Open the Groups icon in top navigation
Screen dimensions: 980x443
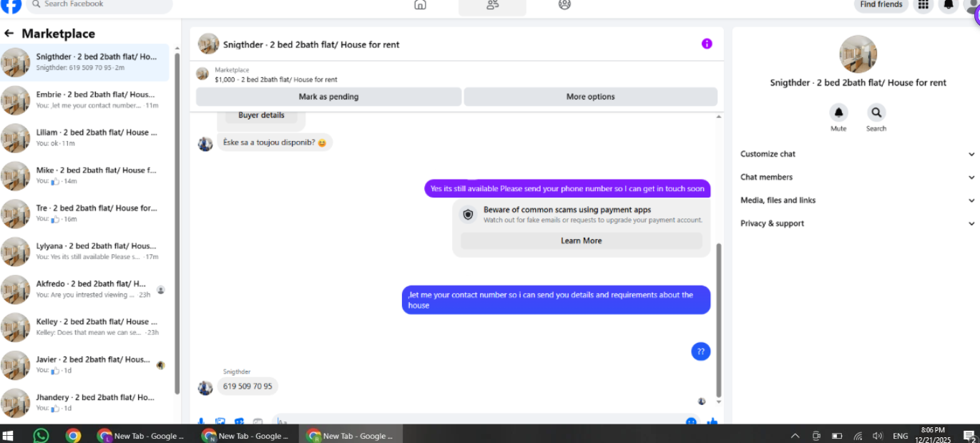(x=564, y=4)
